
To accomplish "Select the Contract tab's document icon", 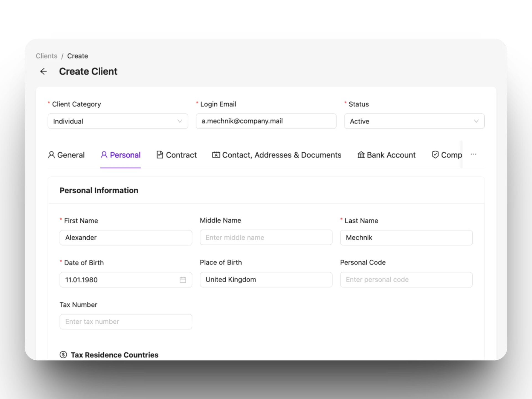I will click(x=159, y=155).
